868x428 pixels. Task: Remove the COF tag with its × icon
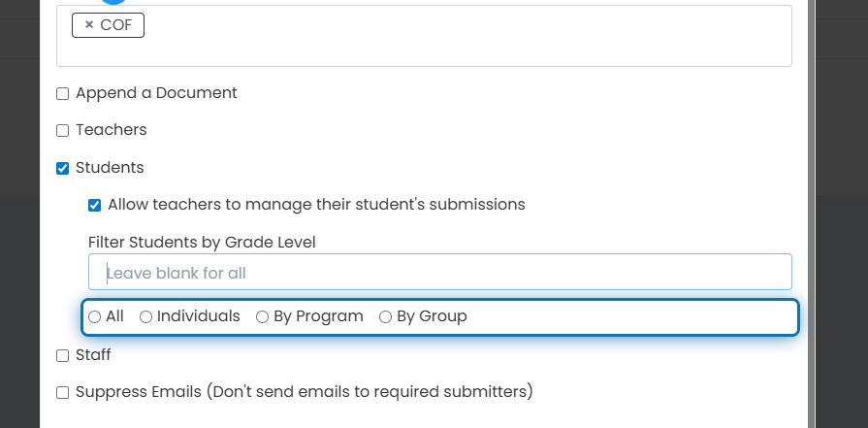coord(89,25)
